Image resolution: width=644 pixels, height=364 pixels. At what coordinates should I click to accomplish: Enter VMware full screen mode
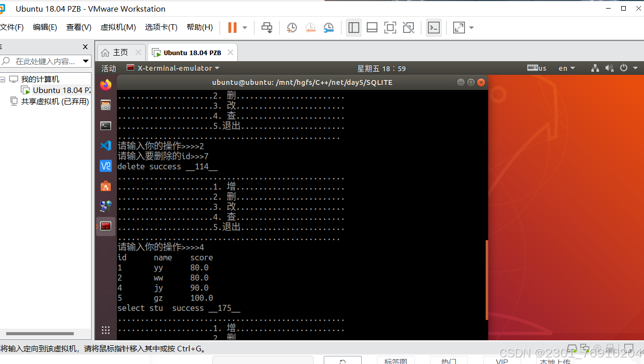tap(390, 28)
